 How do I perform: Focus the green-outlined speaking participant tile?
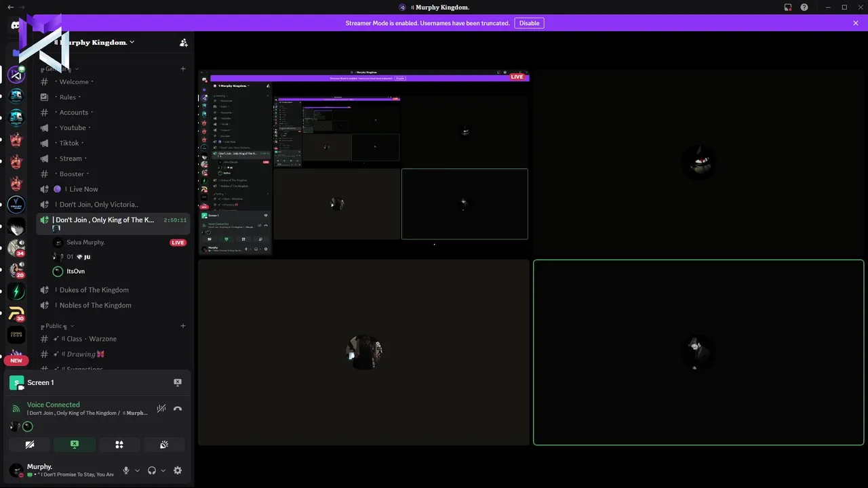698,352
